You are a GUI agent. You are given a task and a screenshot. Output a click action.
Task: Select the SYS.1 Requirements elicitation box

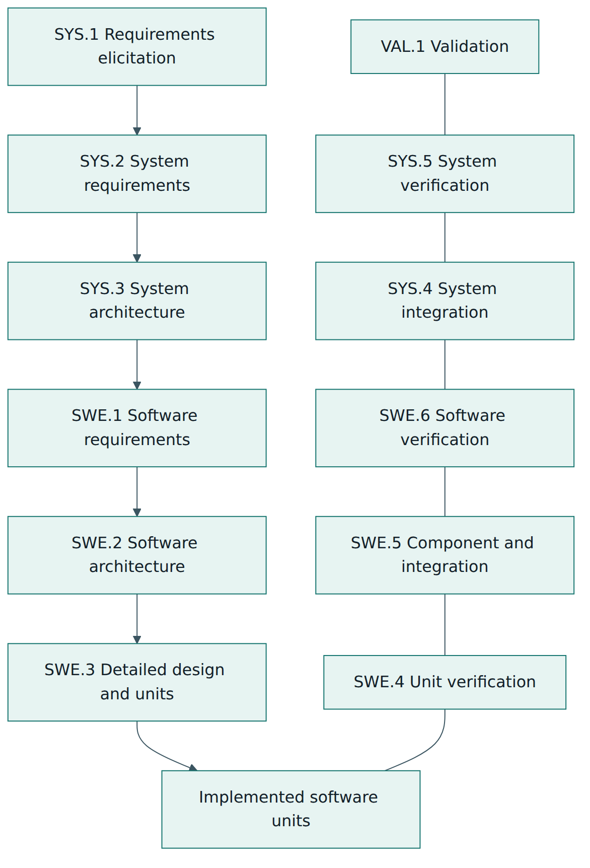137,47
